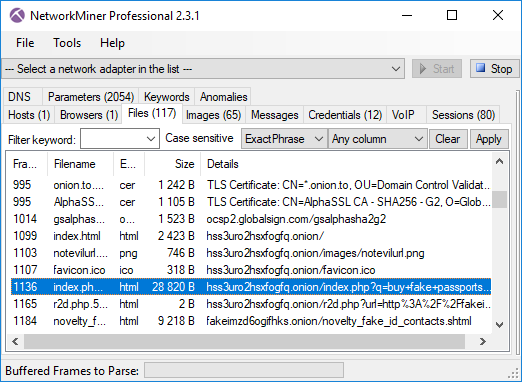Switch to the Credentials (12) tab
The image size is (522, 382).
tap(345, 115)
